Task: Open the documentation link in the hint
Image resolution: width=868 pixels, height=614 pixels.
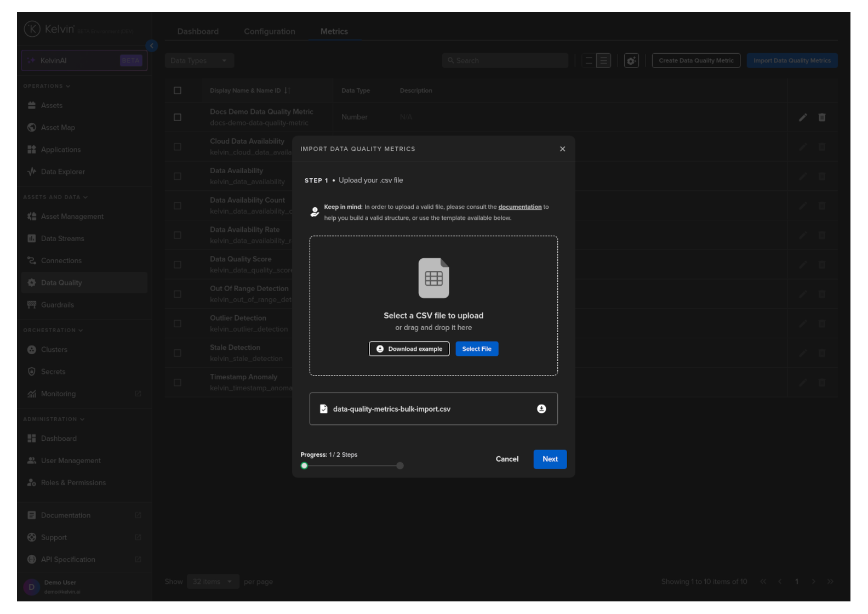Action: click(x=519, y=207)
